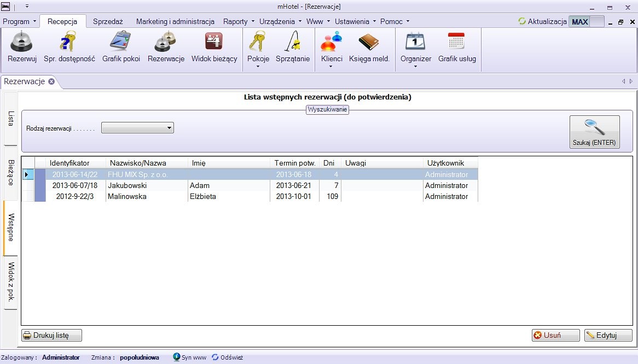
Task: Click row selector arrow of first row
Action: click(27, 174)
